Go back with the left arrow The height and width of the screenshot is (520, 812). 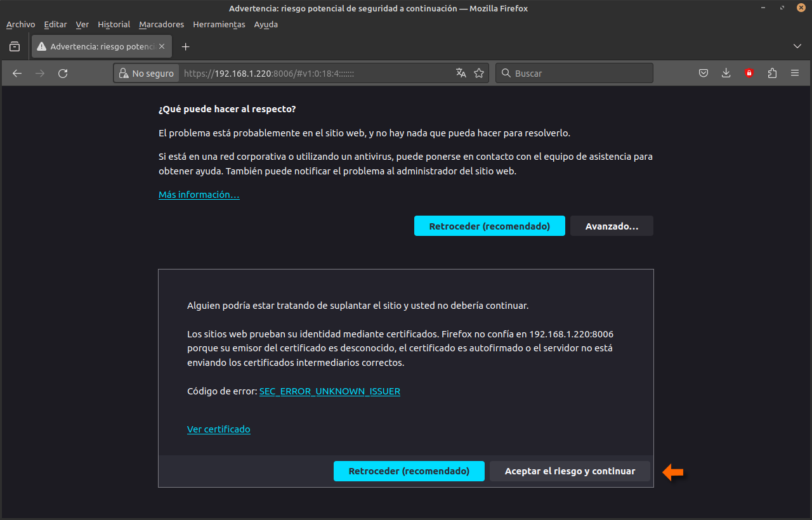pyautogui.click(x=17, y=74)
